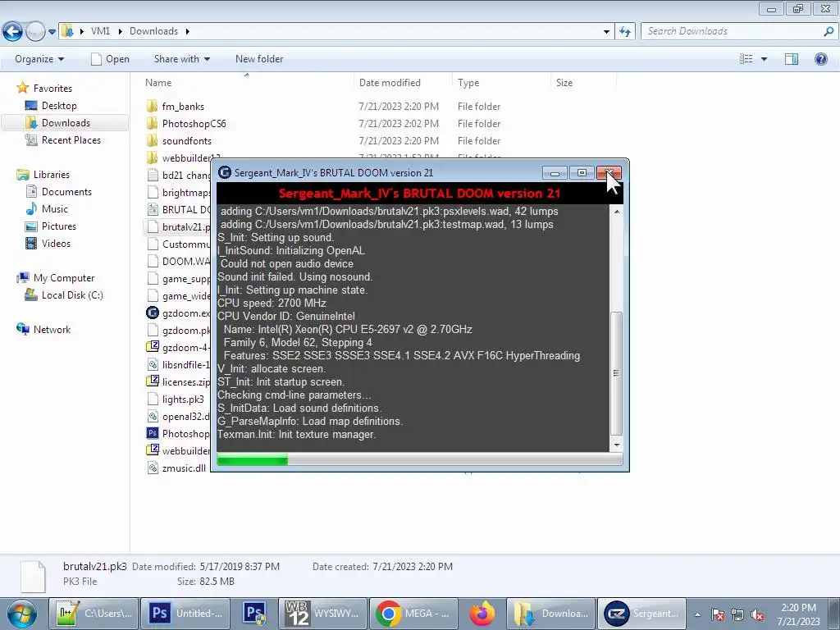The image size is (840, 630).
Task: Switch to the Downloads Explorer taskbar button
Action: [x=550, y=614]
